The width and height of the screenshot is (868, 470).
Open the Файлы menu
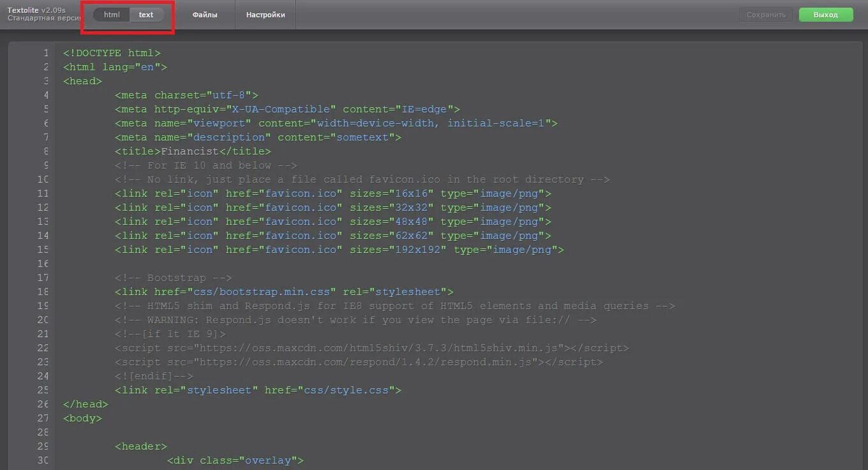[205, 15]
